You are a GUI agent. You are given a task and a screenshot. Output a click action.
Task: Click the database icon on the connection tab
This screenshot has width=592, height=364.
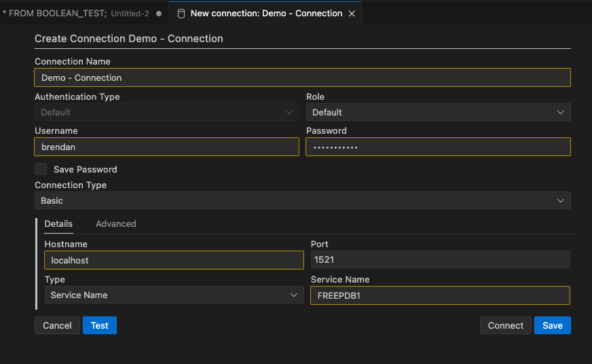181,14
